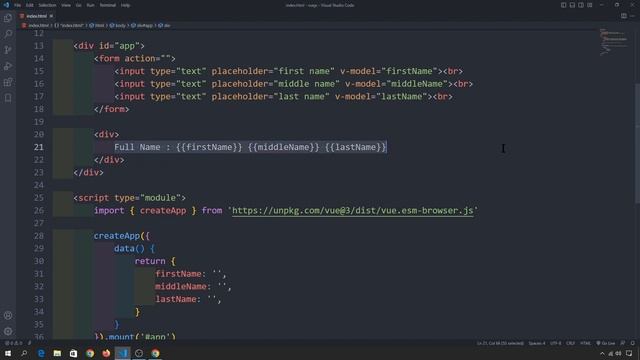Image resolution: width=640 pixels, height=360 pixels.
Task: Start Go Live server
Action: click(605, 343)
